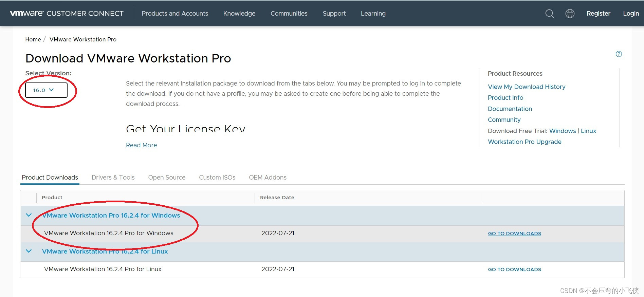Click VMware Workstation Pro 16.2.4 for Linux heading
Screen dimensions: 644x297
click(x=105, y=252)
